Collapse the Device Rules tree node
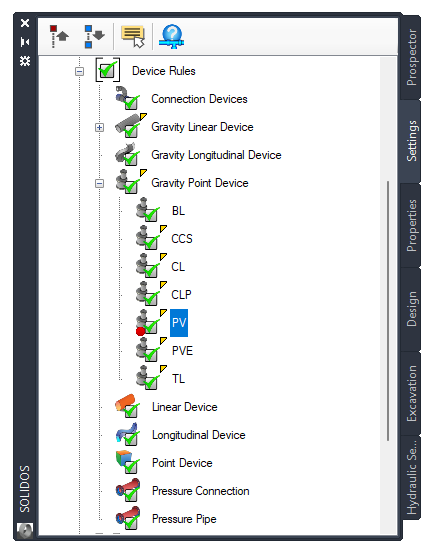 click(x=79, y=71)
